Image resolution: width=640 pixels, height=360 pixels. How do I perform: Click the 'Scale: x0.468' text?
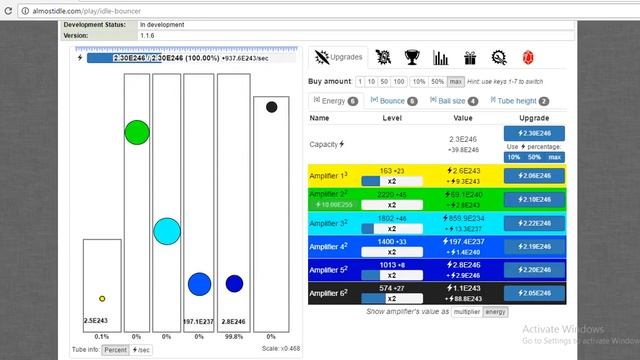point(281,349)
